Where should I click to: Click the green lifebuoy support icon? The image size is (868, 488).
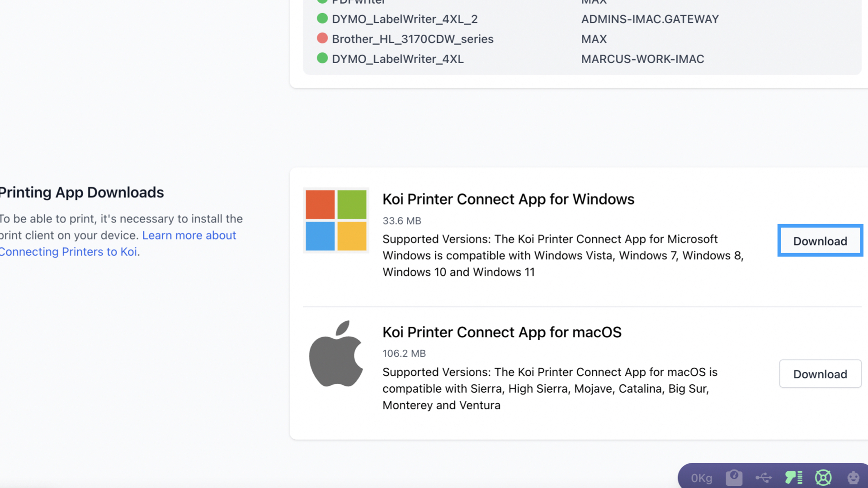(x=823, y=478)
